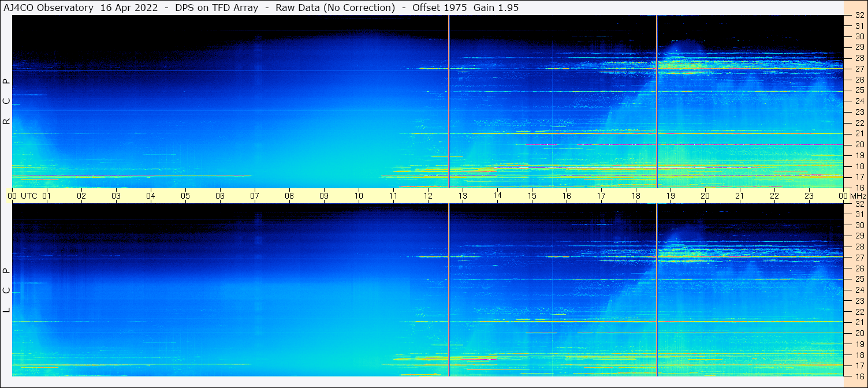Click hour label 17 on time axis
868x388 pixels.
(601, 196)
